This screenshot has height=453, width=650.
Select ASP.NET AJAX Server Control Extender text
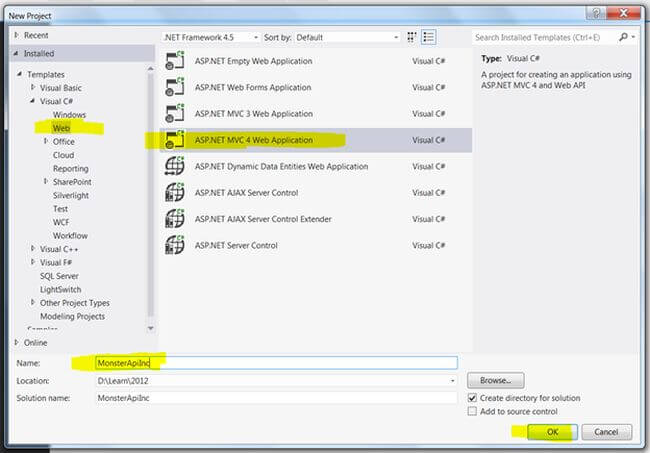tap(263, 219)
